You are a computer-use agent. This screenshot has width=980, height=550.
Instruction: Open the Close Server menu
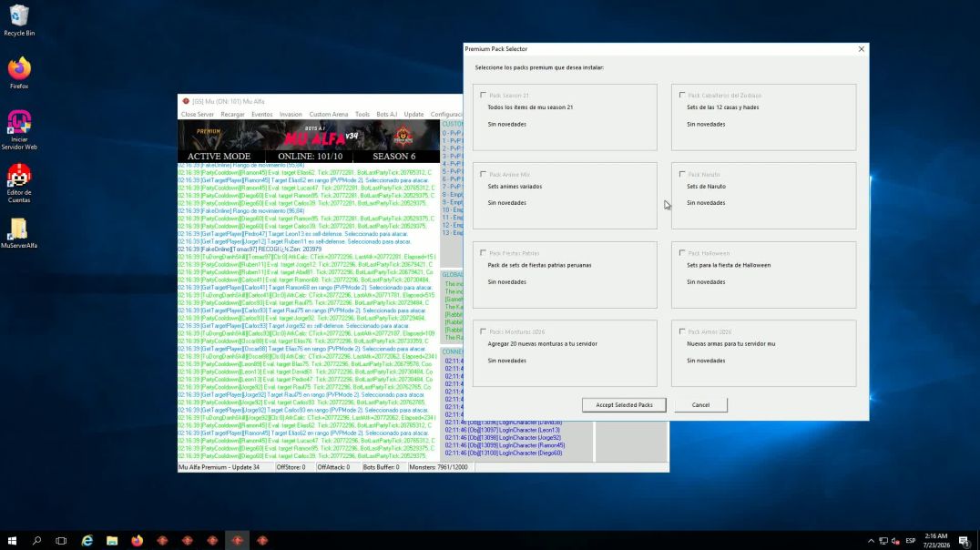(x=198, y=115)
